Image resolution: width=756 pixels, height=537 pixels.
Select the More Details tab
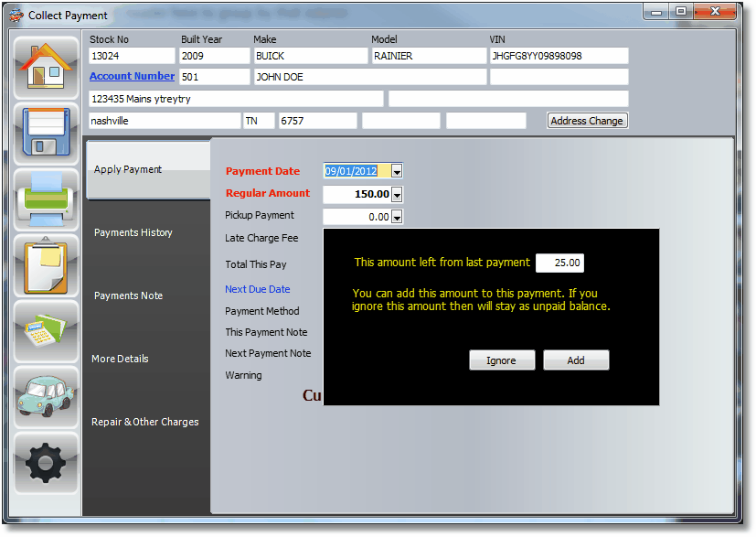coord(120,359)
